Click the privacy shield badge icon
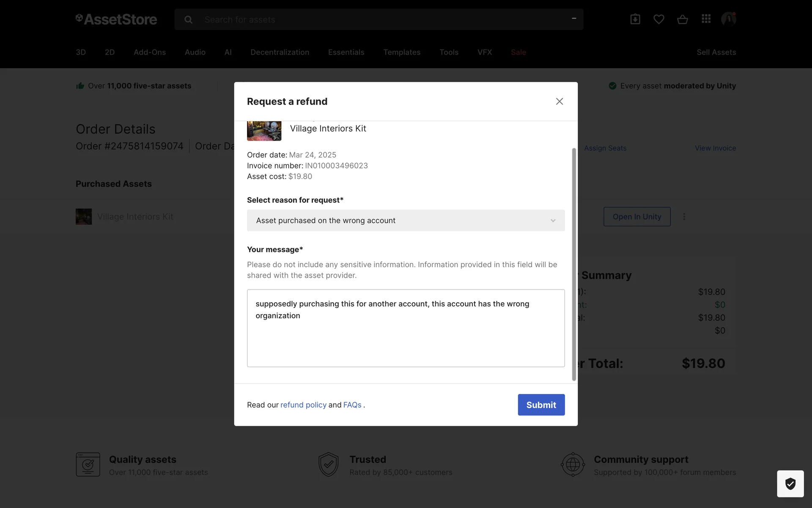The width and height of the screenshot is (812, 508). [790, 483]
